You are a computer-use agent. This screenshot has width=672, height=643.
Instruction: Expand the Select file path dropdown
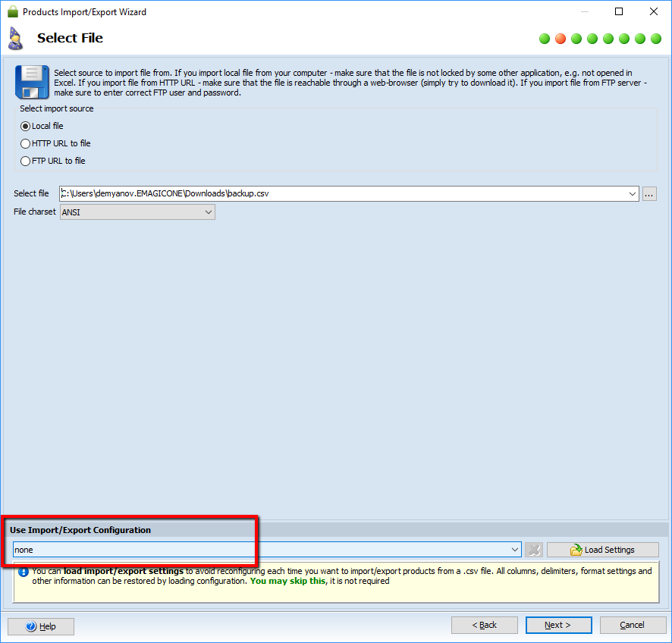[632, 193]
